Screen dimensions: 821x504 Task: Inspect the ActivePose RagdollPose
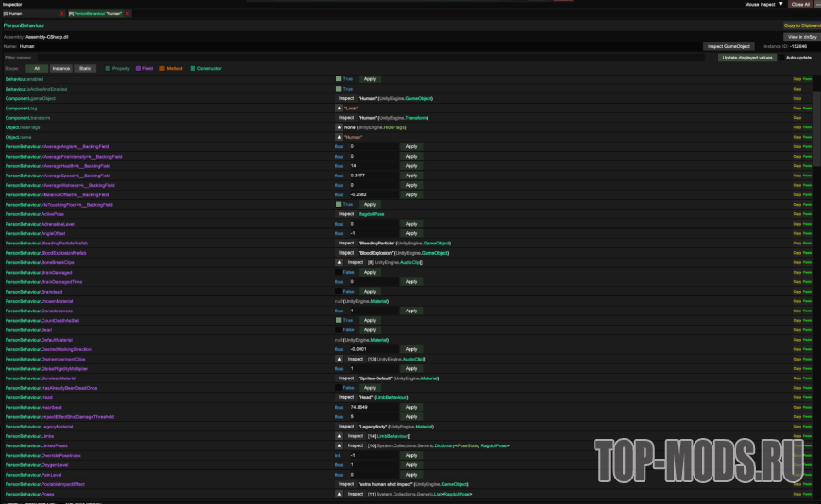point(346,214)
